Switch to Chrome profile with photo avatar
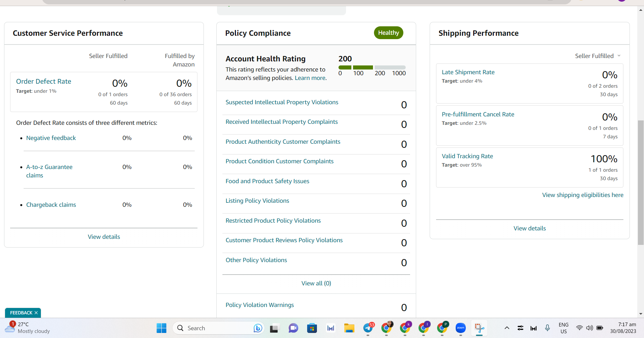 (387, 328)
